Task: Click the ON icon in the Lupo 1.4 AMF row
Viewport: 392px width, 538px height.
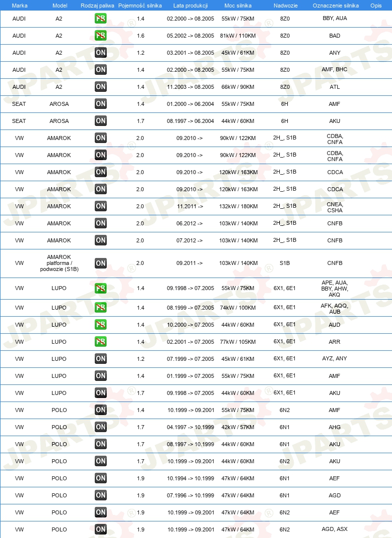Action: [x=100, y=376]
